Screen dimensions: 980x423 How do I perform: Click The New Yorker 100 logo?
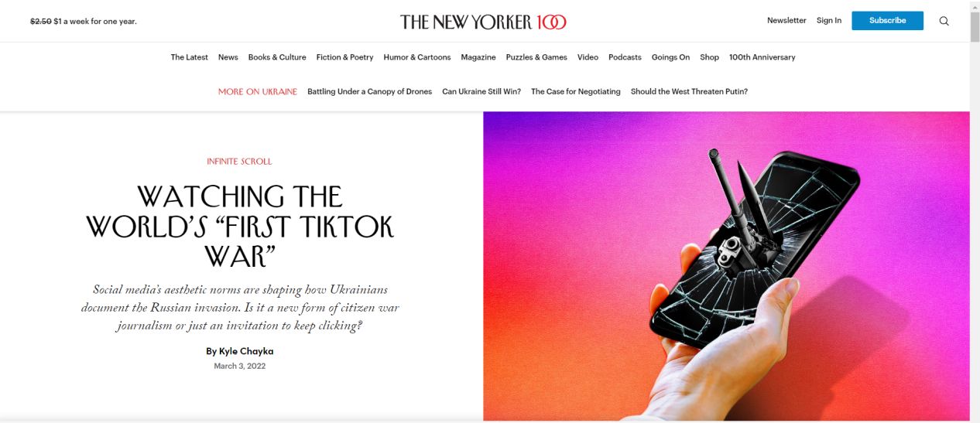[x=483, y=22]
